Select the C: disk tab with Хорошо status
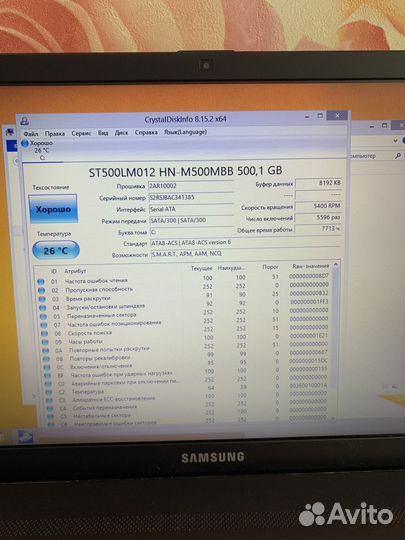The height and width of the screenshot is (540, 405). point(37,150)
